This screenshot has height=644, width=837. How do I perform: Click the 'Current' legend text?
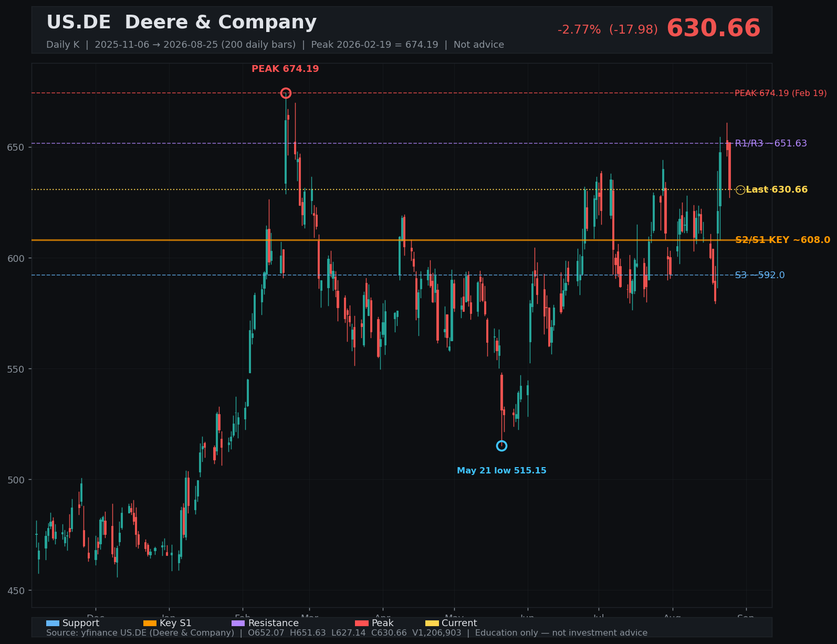tap(459, 623)
